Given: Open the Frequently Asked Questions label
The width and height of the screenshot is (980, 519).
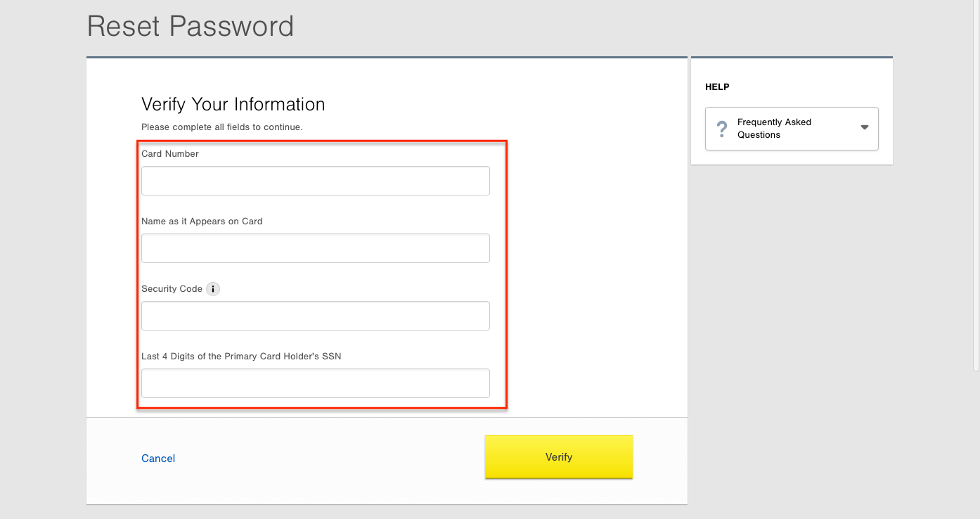Looking at the screenshot, I should click(x=773, y=129).
